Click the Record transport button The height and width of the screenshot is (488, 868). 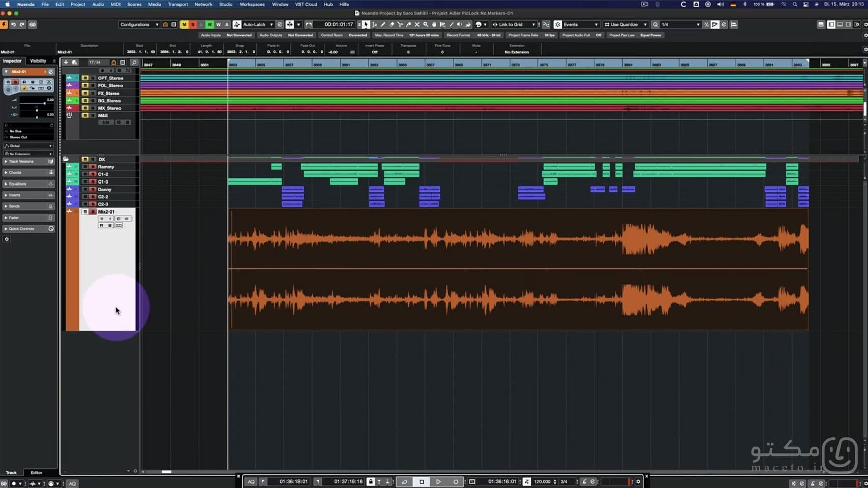point(455,482)
